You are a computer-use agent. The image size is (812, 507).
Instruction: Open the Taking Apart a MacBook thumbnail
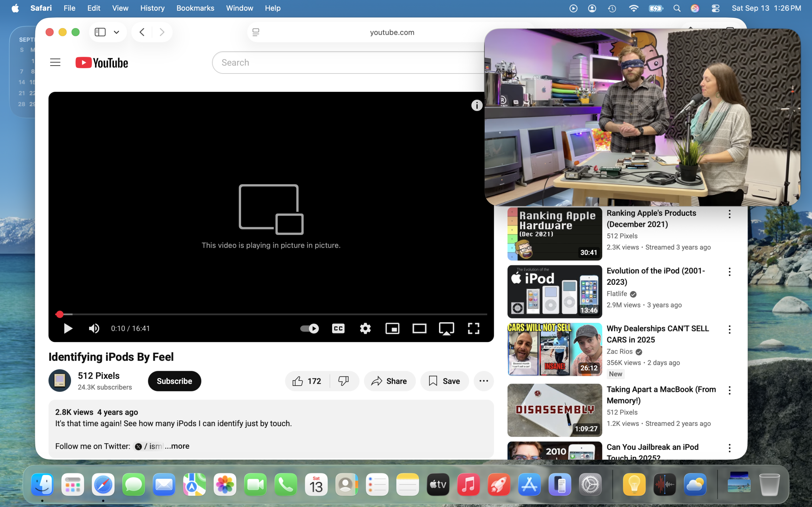[554, 410]
